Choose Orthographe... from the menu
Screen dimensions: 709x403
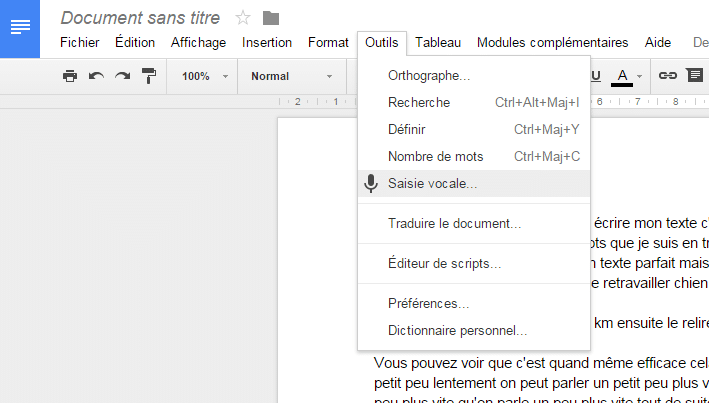point(474,76)
